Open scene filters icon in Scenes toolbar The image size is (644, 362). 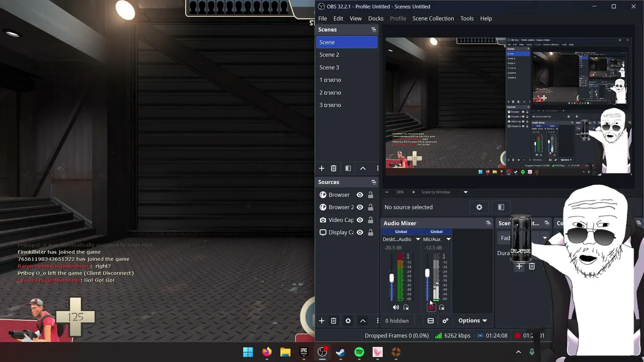click(x=348, y=168)
